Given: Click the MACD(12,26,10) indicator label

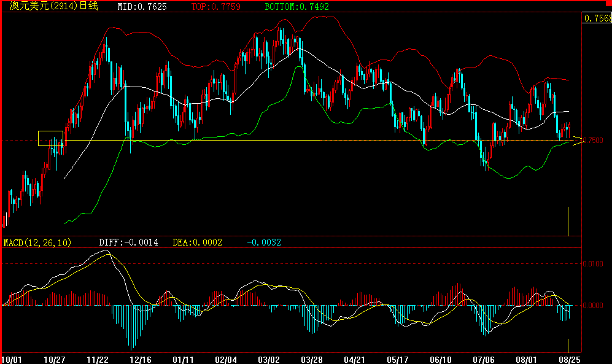Looking at the screenshot, I should [37, 242].
